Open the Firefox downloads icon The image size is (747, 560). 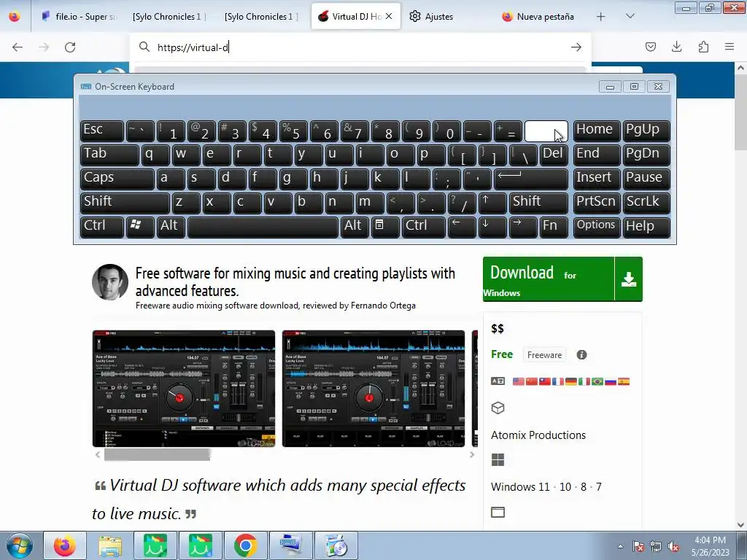pos(676,47)
